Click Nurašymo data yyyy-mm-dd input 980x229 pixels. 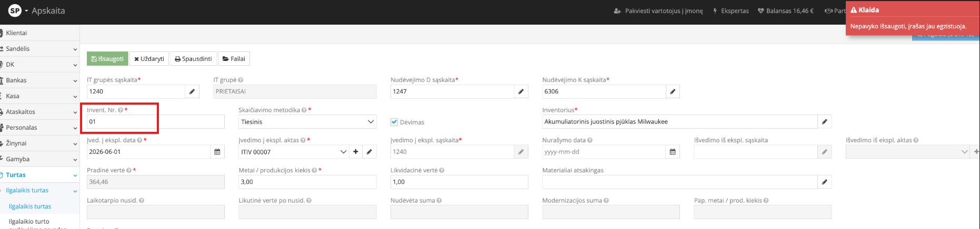pyautogui.click(x=604, y=152)
